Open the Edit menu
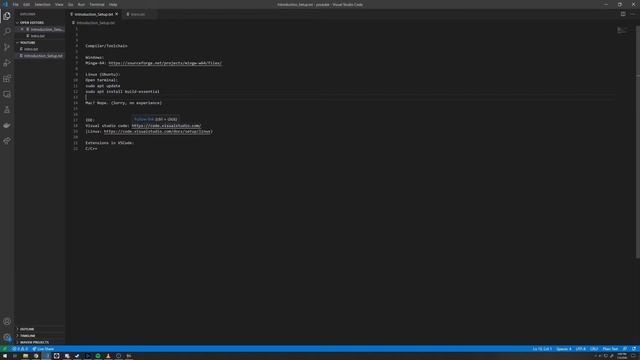Screen dimensions: 640x360 pos(27,4)
